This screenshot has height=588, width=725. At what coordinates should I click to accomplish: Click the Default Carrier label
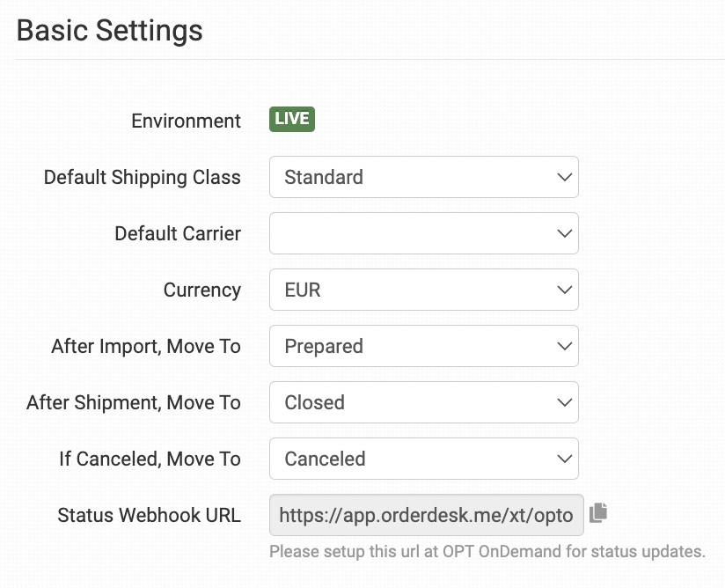click(x=178, y=233)
